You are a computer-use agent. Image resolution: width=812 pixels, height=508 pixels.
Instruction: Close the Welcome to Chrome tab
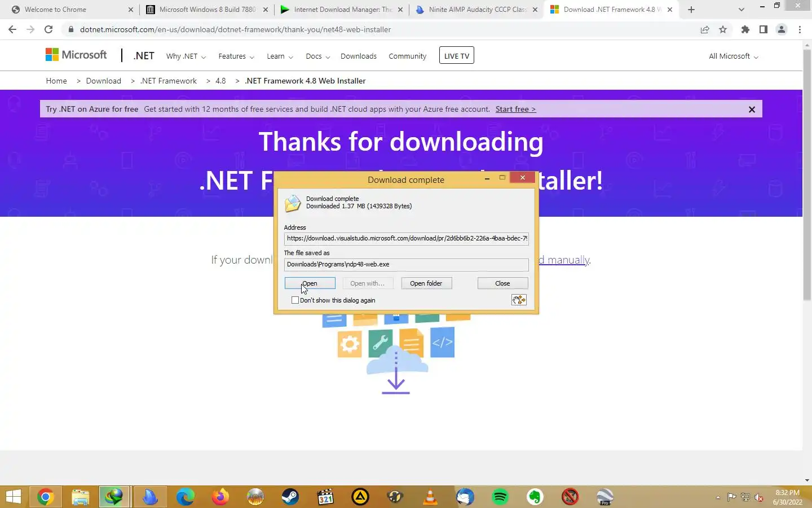131,10
